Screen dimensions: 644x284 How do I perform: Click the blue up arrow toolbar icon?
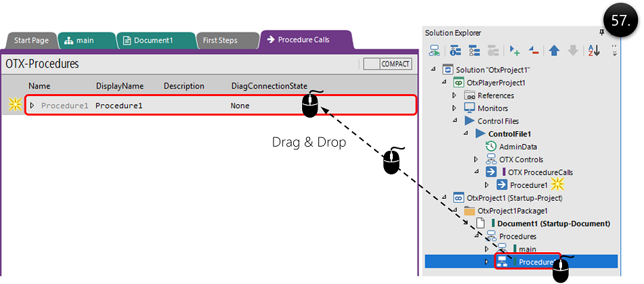(x=554, y=51)
